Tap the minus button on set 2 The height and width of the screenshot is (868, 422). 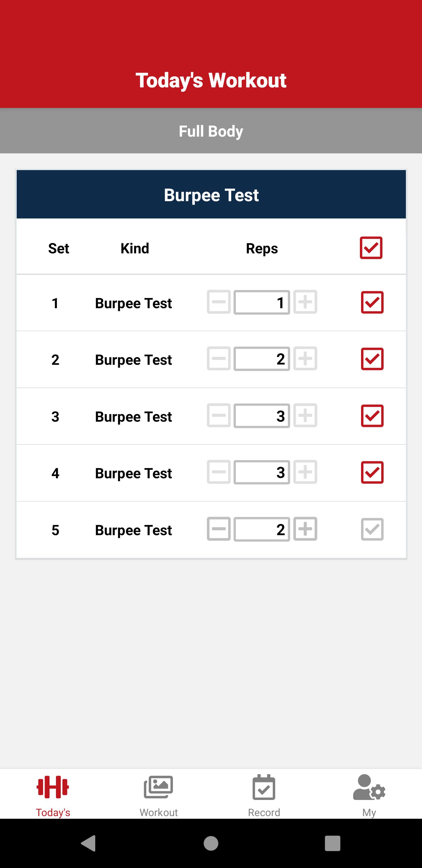click(x=219, y=359)
